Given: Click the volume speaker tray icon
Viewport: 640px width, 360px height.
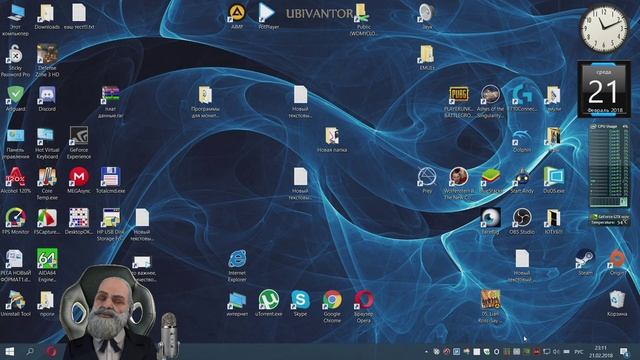Looking at the screenshot, I should point(556,351).
